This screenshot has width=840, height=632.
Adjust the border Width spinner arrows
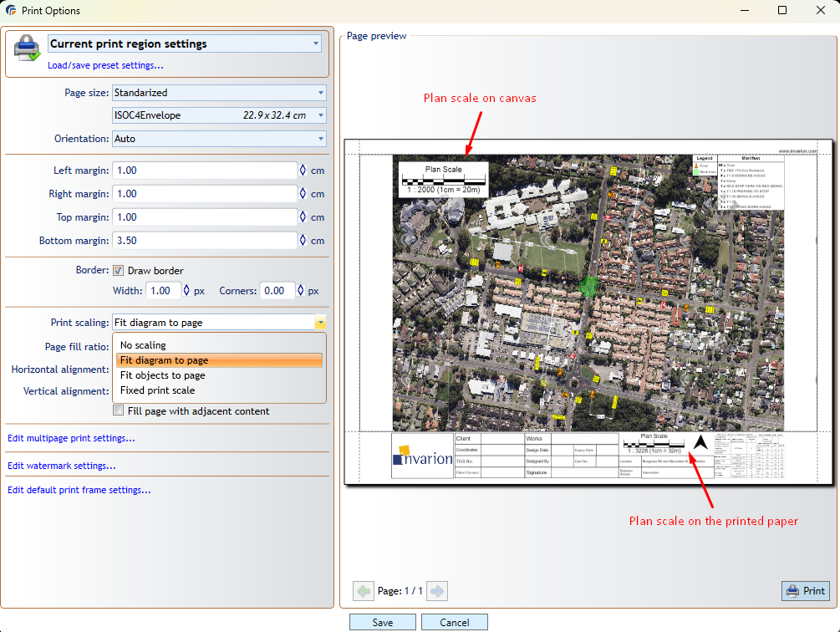pyautogui.click(x=186, y=290)
